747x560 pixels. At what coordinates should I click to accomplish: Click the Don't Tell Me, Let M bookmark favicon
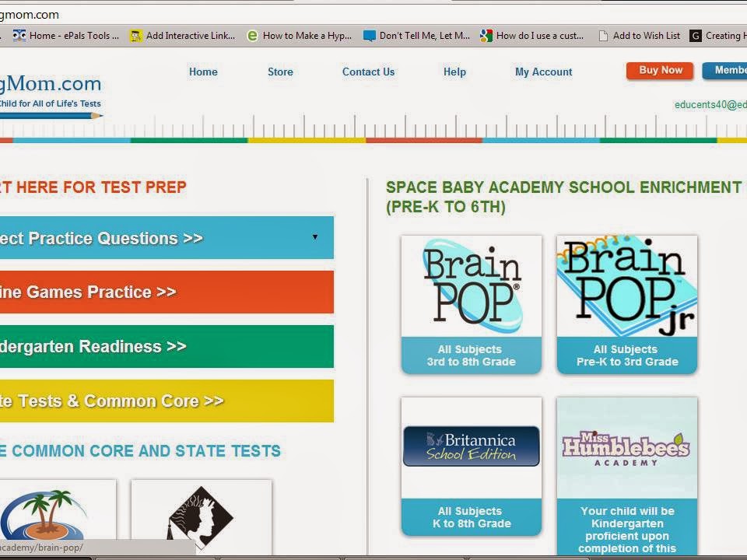coord(369,36)
